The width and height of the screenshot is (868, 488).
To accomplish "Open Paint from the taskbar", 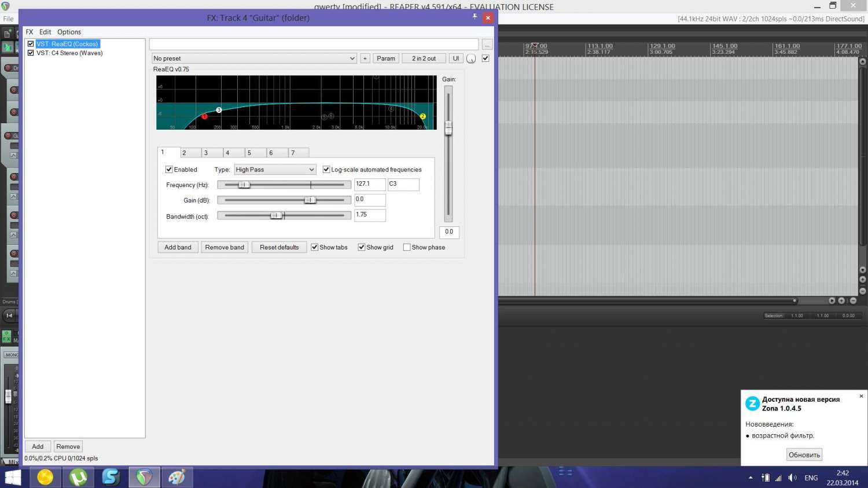I will coord(176,477).
